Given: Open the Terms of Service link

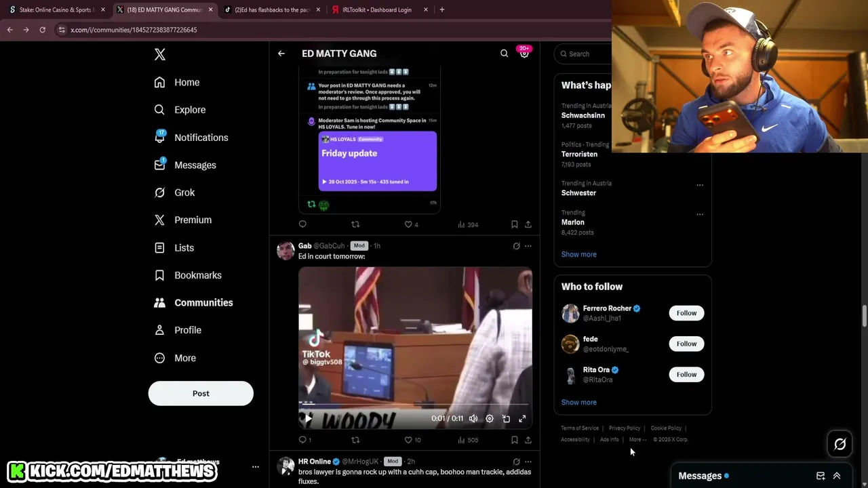Looking at the screenshot, I should click(580, 428).
